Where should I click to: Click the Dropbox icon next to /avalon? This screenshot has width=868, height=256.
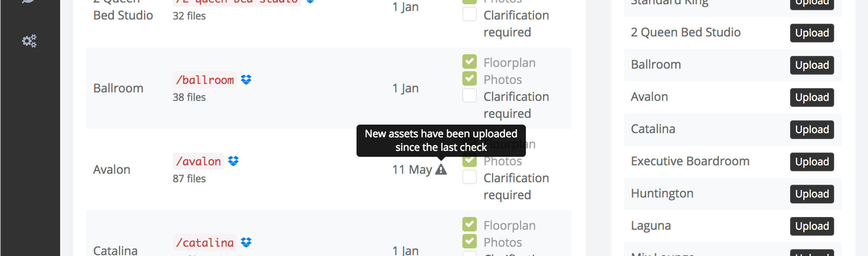point(233,161)
